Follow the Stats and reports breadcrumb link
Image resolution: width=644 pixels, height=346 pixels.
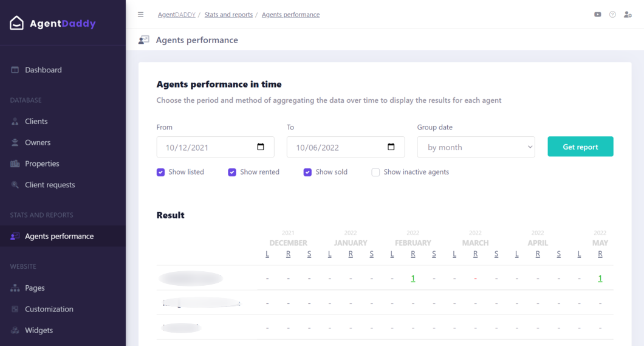tap(228, 15)
